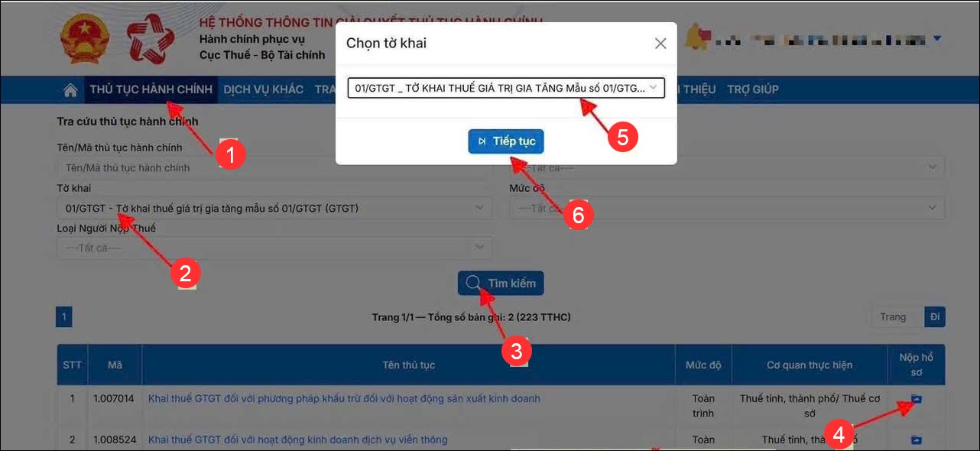Image resolution: width=980 pixels, height=451 pixels.
Task: Click the Tên/Mã thủ tục hành chính field
Action: pos(271,167)
